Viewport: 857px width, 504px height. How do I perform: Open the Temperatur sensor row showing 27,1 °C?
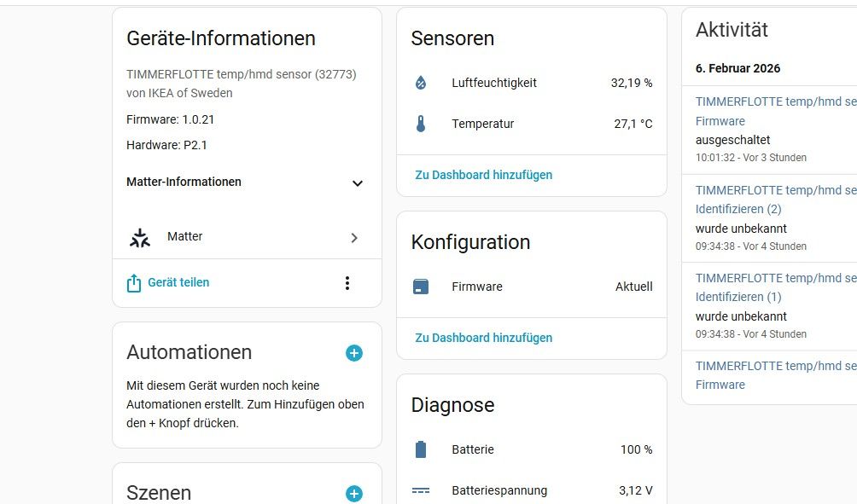tap(531, 125)
